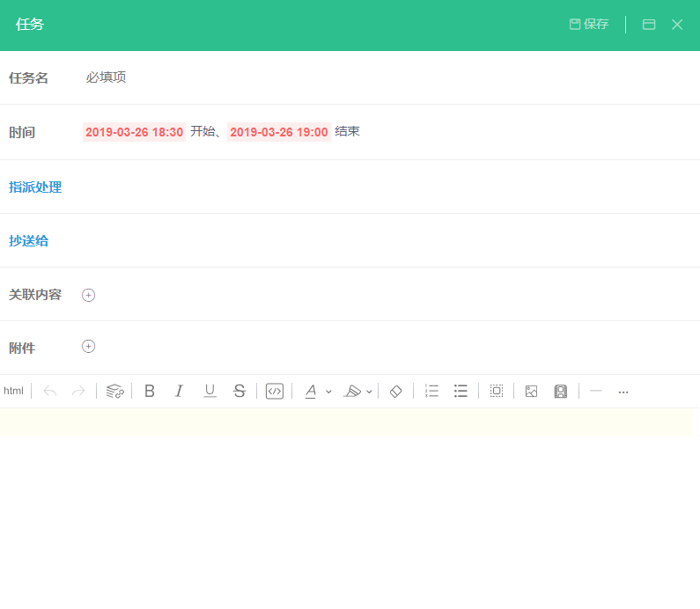Open the font color dropdown arrow
Image resolution: width=700 pixels, height=609 pixels.
click(328, 393)
